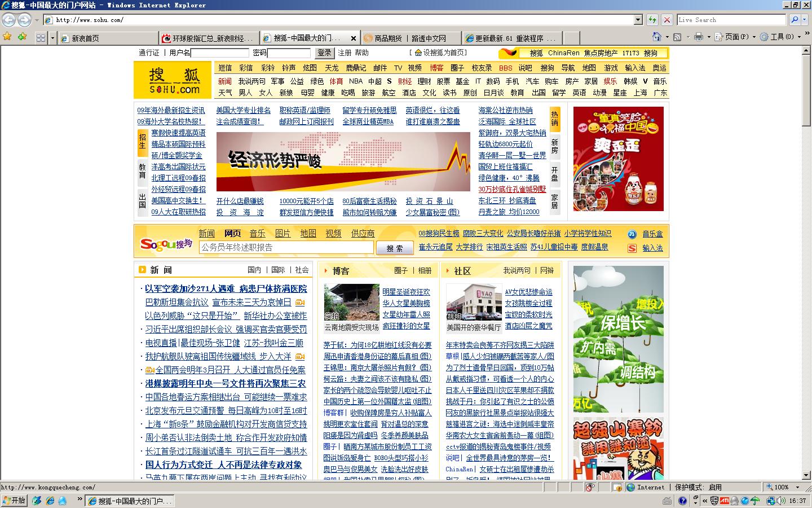Open the address bar history dropdown

tap(638, 20)
